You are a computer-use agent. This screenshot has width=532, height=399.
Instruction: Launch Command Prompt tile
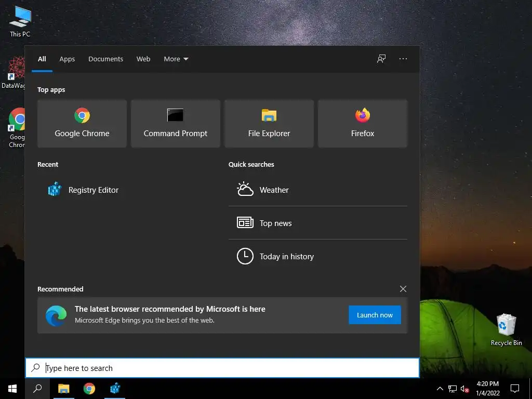click(x=176, y=124)
